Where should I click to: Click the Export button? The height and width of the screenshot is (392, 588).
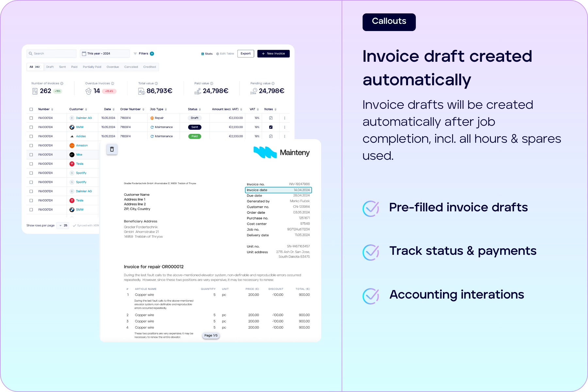[246, 54]
